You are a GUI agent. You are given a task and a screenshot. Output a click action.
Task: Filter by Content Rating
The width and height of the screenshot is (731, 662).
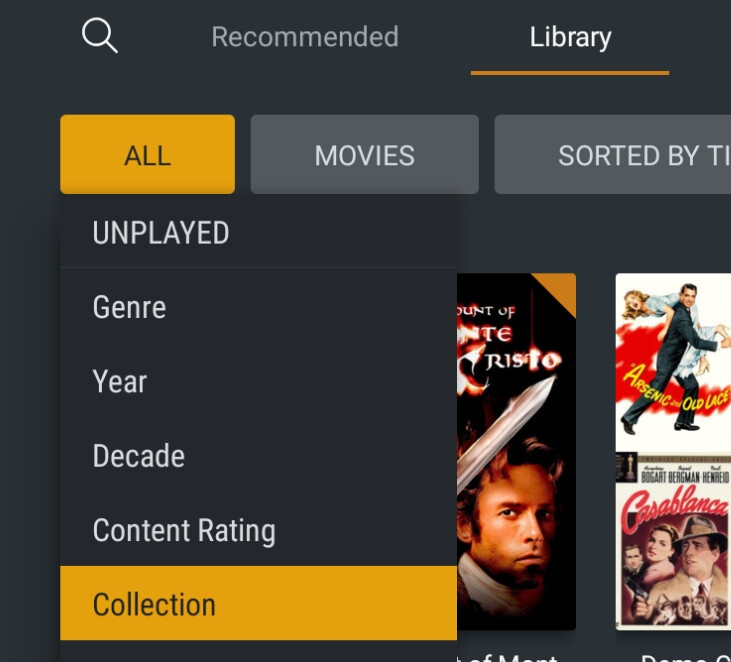click(258, 530)
